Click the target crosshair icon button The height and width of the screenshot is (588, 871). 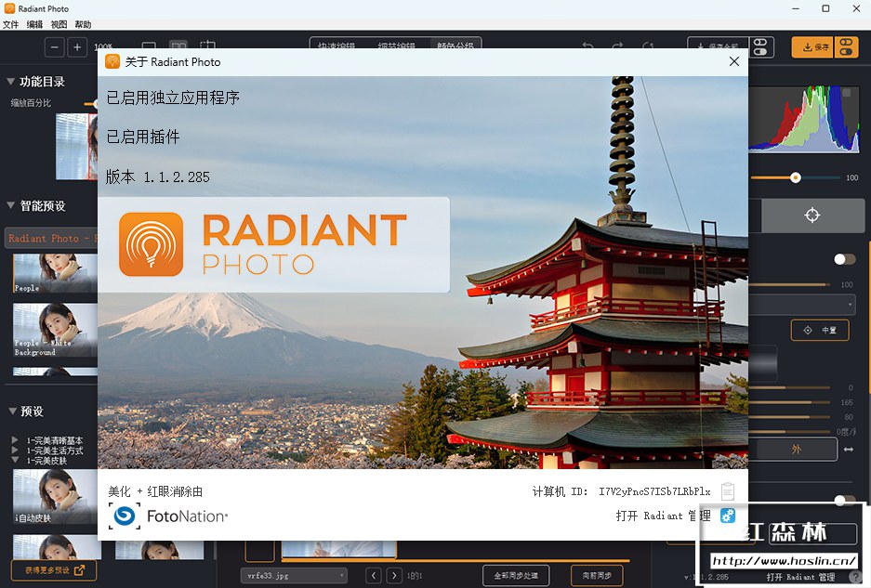point(812,216)
